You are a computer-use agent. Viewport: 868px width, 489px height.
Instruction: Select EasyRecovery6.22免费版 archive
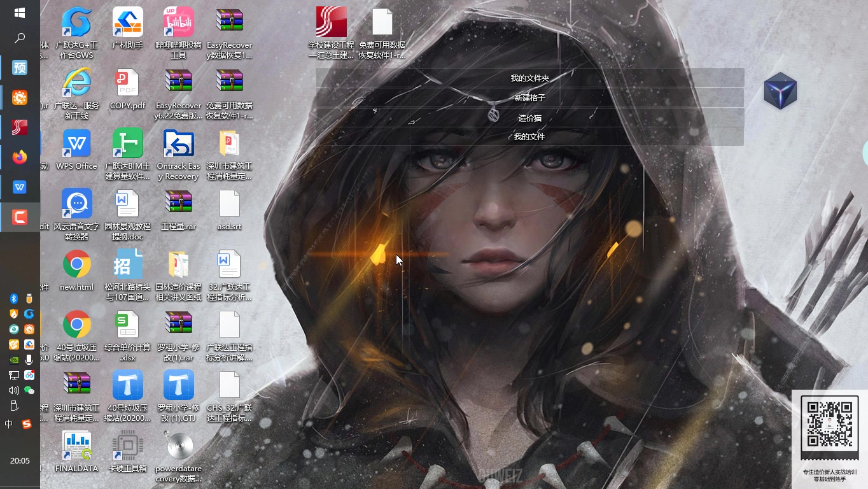pos(179,94)
